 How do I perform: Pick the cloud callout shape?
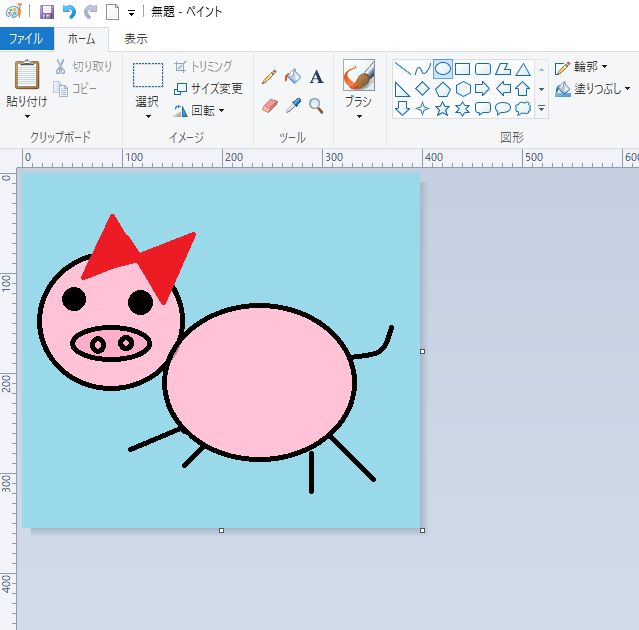[523, 109]
